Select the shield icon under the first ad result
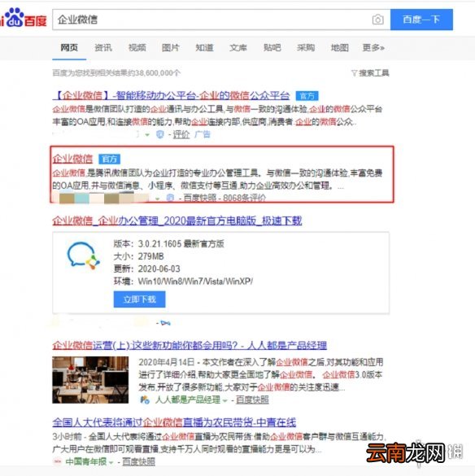Image resolution: width=475 pixels, height=476 pixels. (x=160, y=134)
